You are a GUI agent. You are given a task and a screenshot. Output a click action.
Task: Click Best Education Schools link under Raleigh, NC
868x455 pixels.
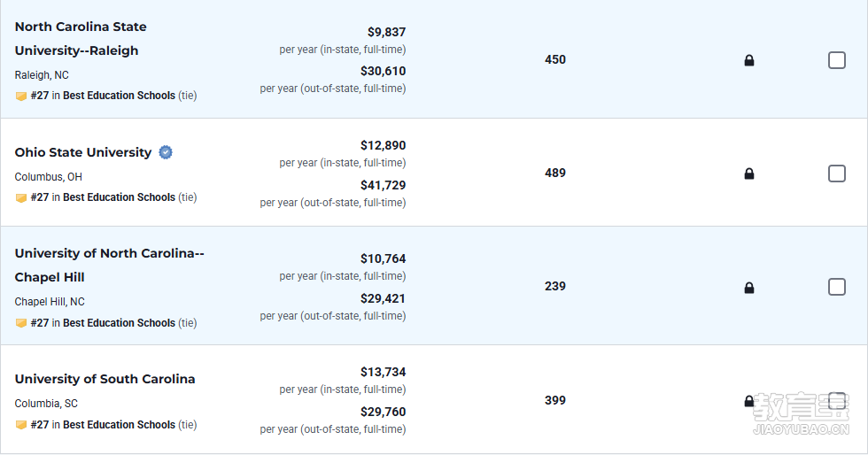click(119, 96)
